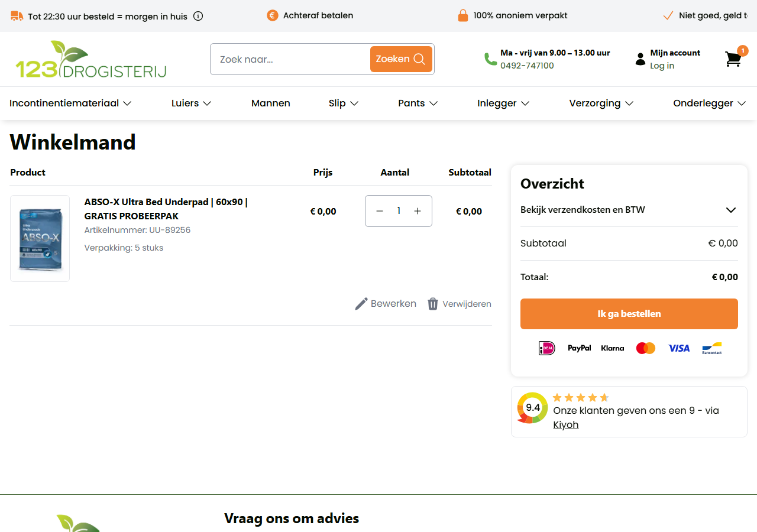Click the green phone icon
757x532 pixels.
click(x=491, y=59)
